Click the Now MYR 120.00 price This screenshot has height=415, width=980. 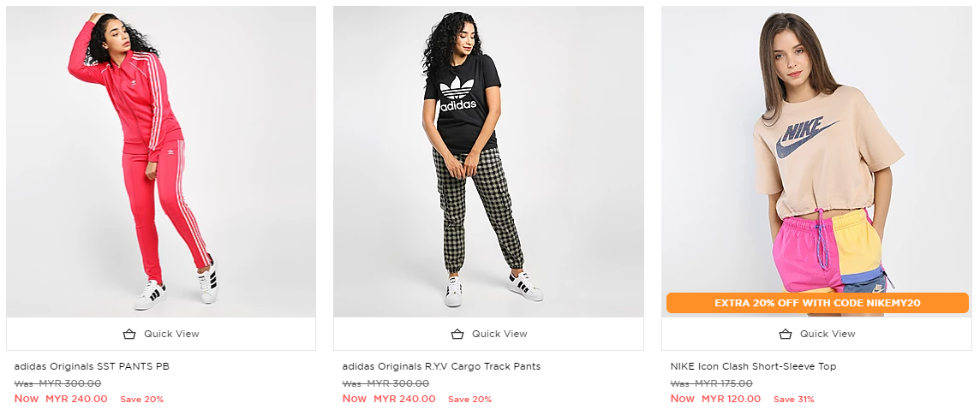click(x=715, y=399)
